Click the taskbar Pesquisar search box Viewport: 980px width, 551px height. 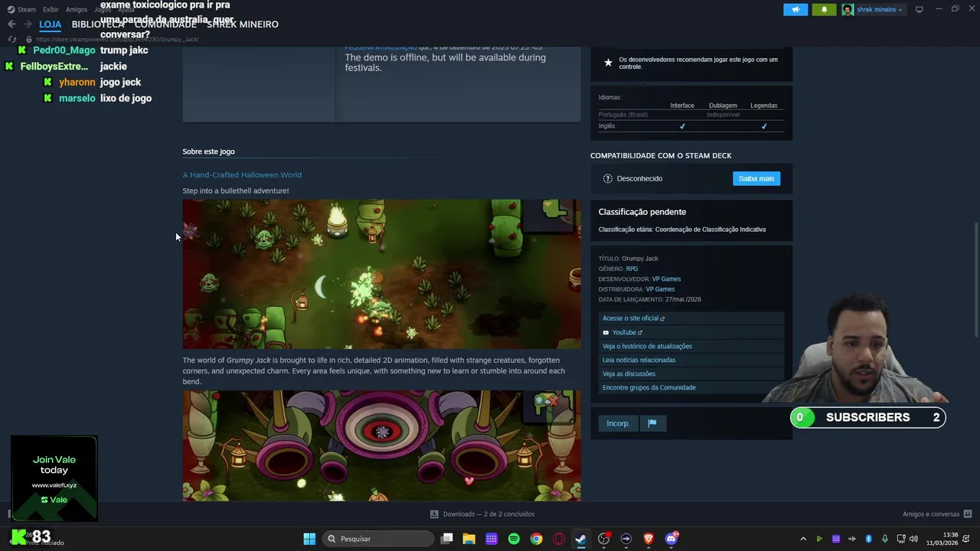[x=378, y=539]
